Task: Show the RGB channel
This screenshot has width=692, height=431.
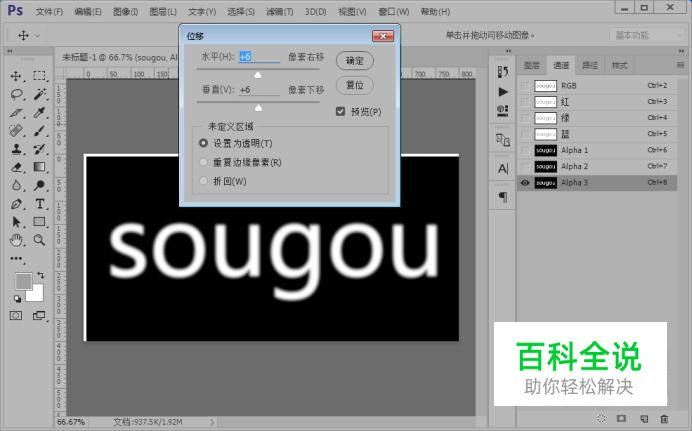Action: 525,86
